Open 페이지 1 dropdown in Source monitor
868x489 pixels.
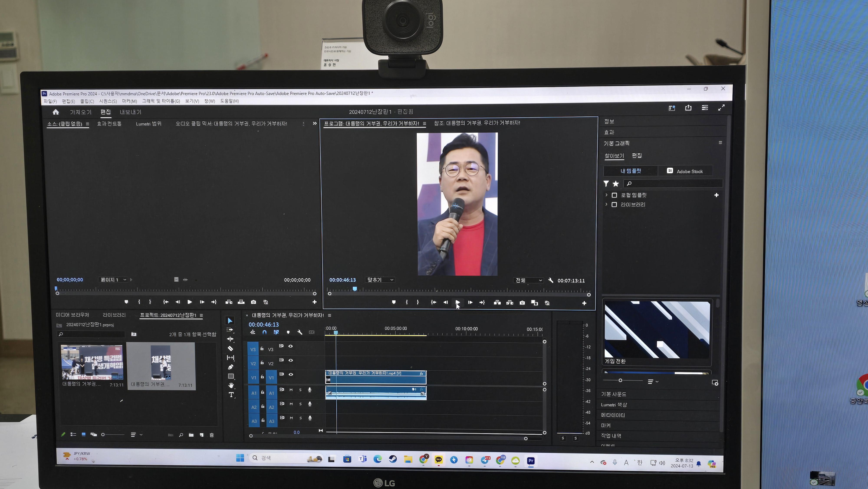click(113, 280)
